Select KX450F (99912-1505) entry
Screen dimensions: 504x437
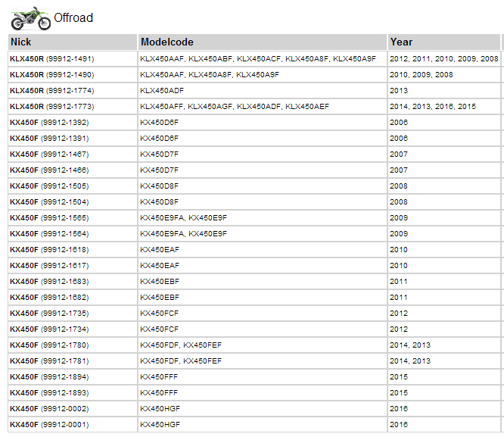point(49,186)
